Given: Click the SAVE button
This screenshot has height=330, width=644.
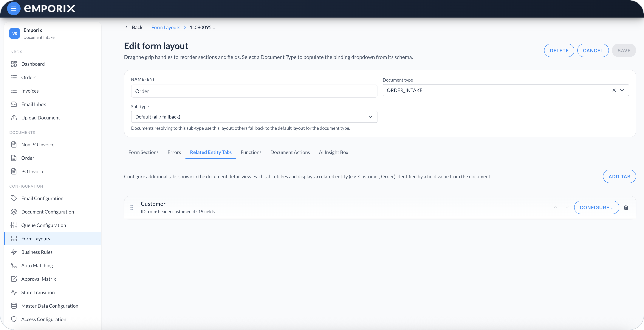Looking at the screenshot, I should (624, 50).
